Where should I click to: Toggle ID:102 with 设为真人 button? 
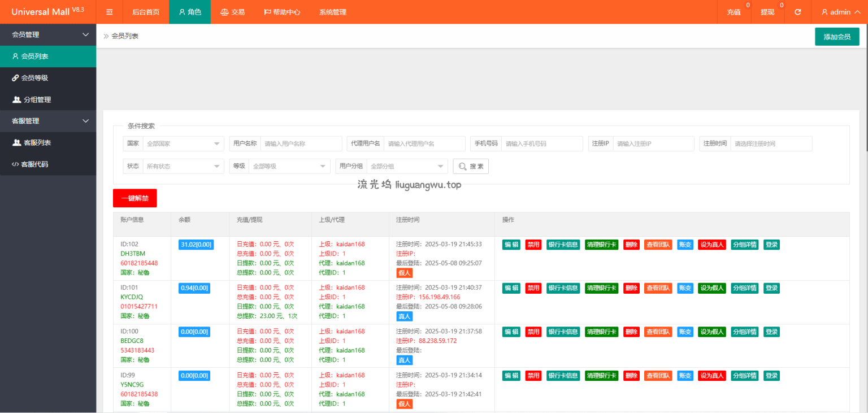coord(711,245)
